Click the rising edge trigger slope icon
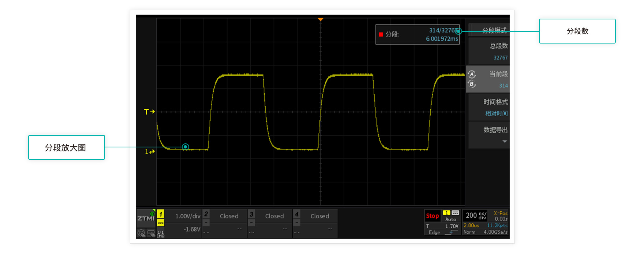Screen dimensions: 644x256 [x=451, y=233]
